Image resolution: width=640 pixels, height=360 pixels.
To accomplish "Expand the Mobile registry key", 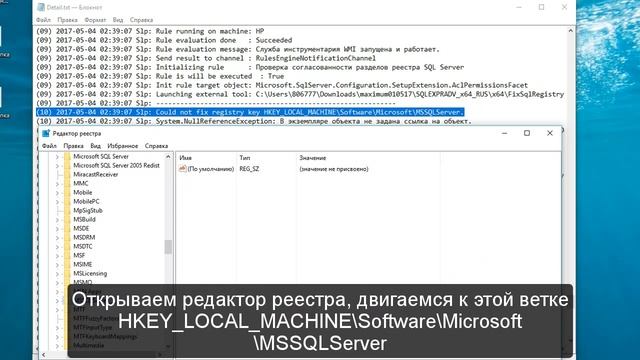I will coord(57,193).
